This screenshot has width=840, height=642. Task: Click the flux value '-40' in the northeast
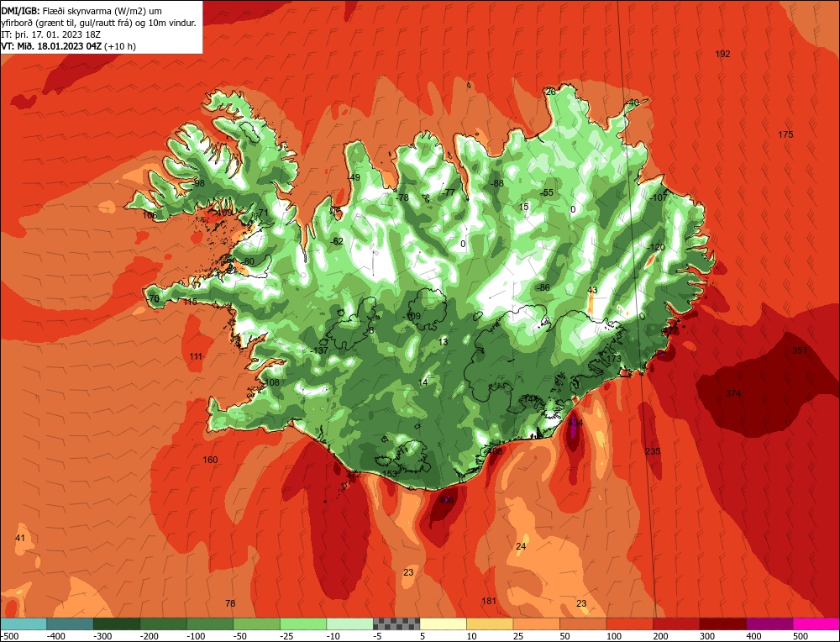pyautogui.click(x=633, y=103)
